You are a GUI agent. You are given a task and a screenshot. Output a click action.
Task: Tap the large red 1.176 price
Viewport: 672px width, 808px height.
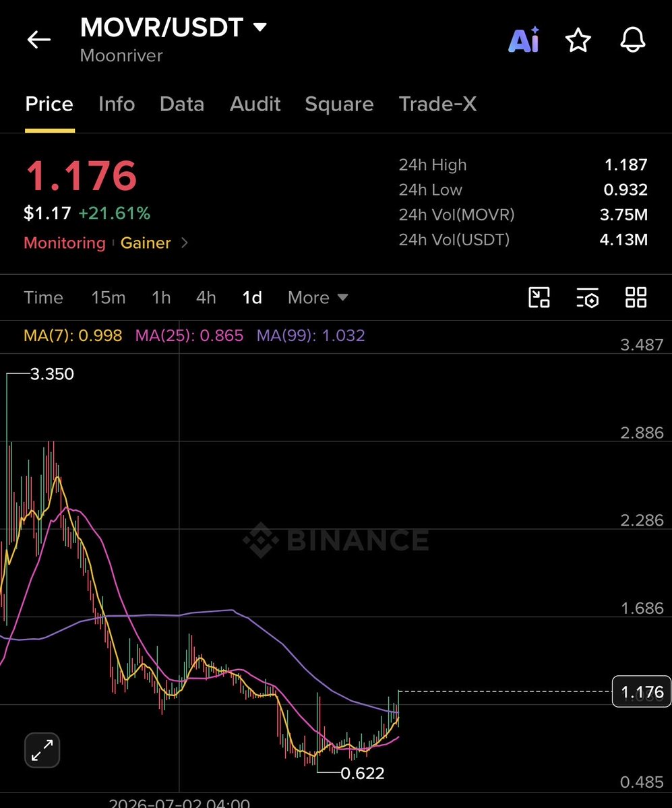pos(82,176)
